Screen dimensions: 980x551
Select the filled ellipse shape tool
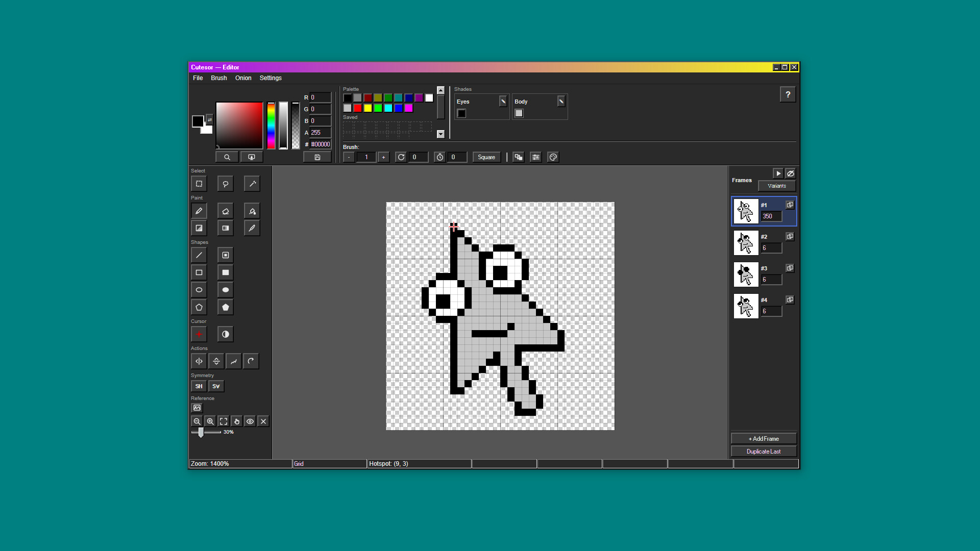click(226, 290)
